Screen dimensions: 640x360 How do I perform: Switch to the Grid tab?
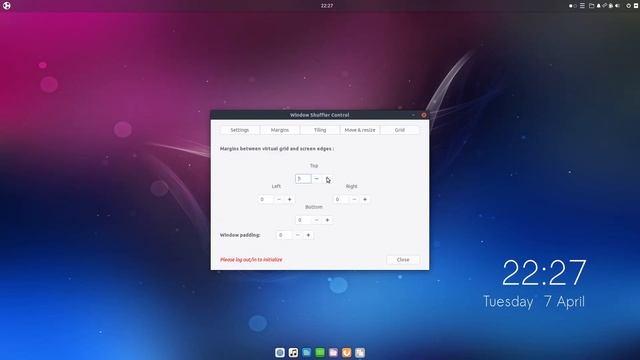click(x=400, y=130)
